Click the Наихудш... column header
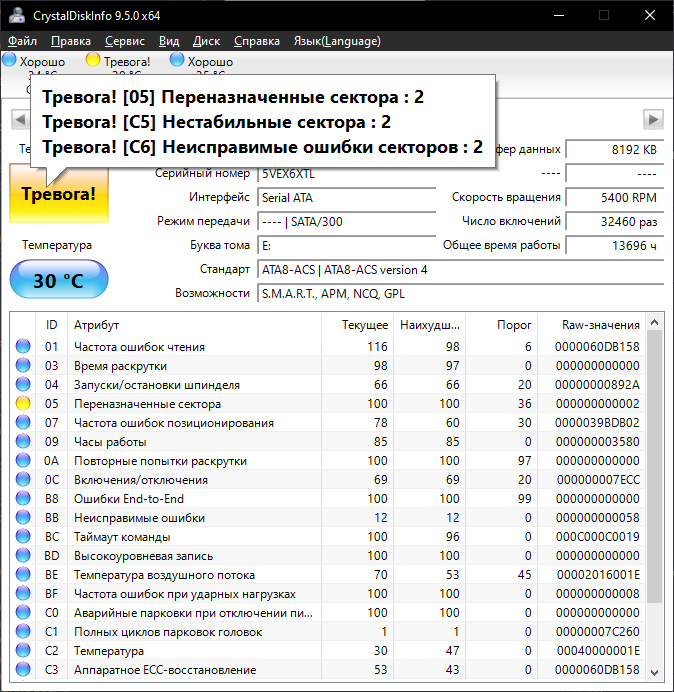This screenshot has width=674, height=692. 429,325
